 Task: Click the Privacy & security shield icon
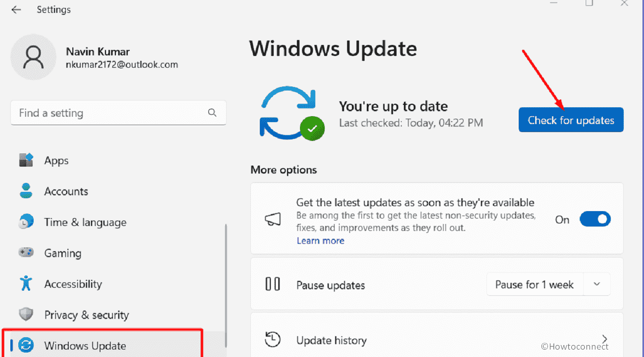click(x=26, y=314)
